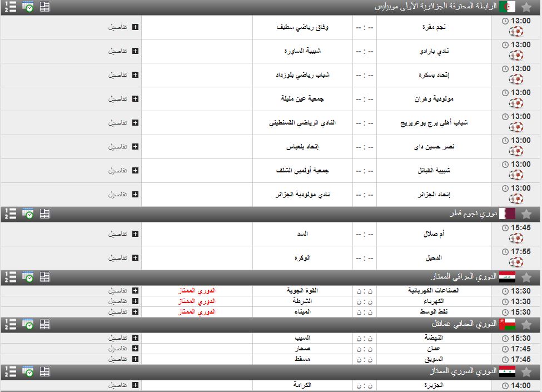The width and height of the screenshot is (542, 392).
Task: Click the Oman flag icon
Action: tap(507, 324)
